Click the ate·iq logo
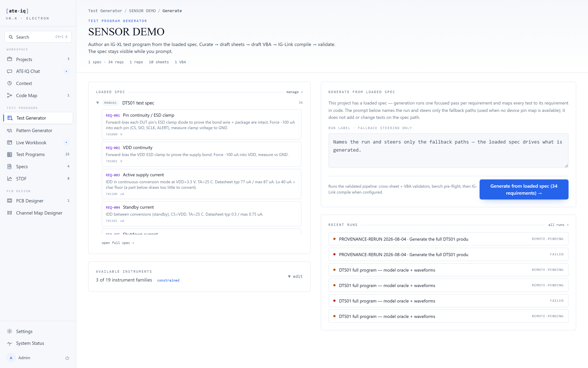Image resolution: width=588 pixels, height=368 pixels. (17, 11)
